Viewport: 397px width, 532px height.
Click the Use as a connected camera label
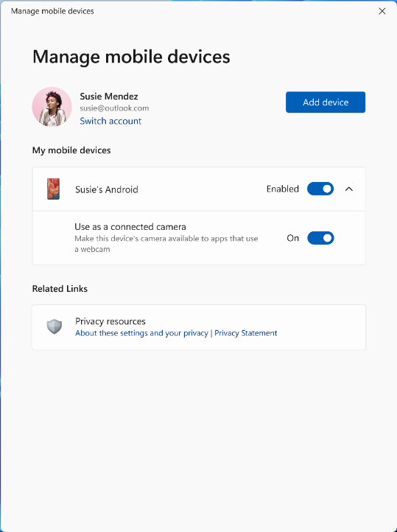pos(130,227)
